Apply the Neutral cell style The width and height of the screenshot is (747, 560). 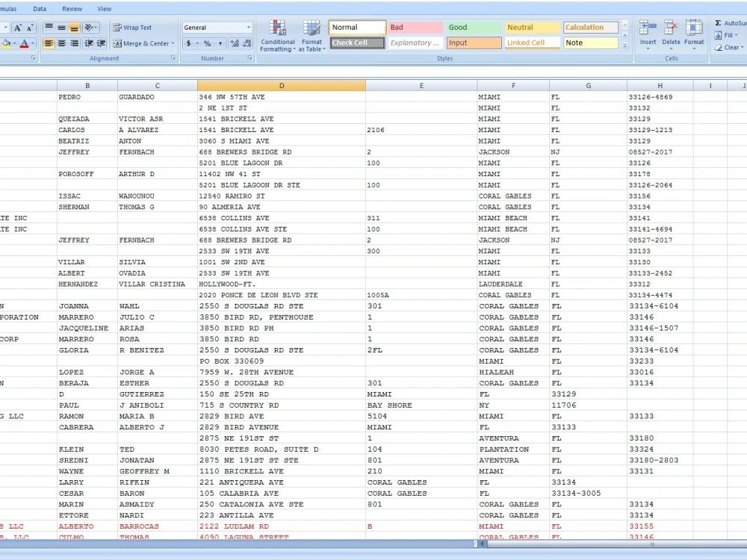coord(532,28)
